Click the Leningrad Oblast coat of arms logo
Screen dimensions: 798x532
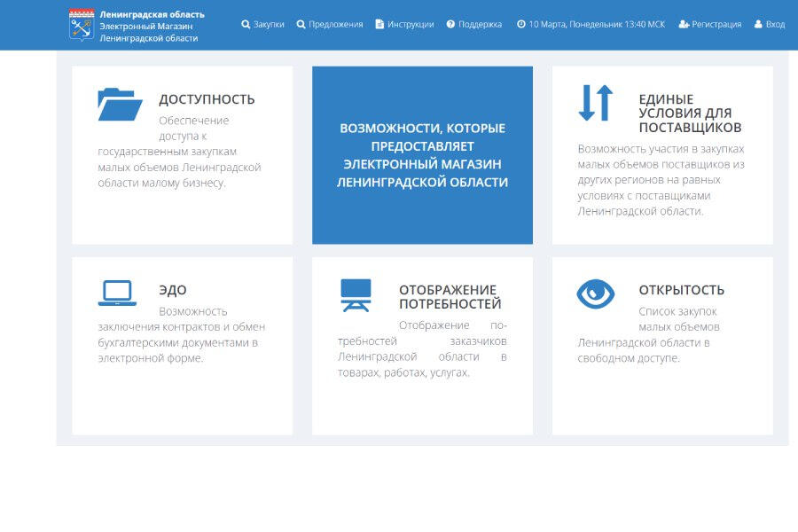tap(82, 25)
